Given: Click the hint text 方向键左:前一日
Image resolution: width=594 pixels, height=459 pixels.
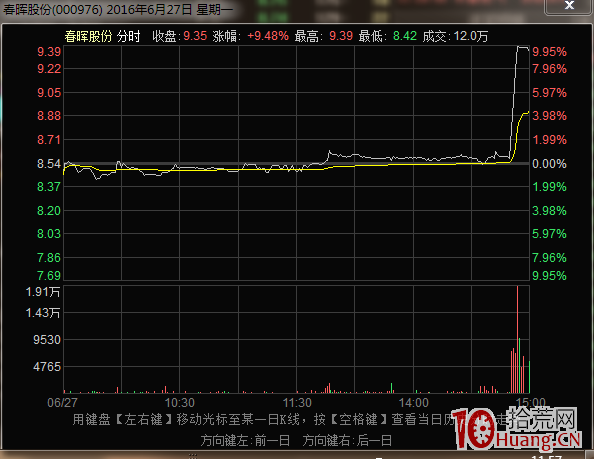Looking at the screenshot, I should (x=245, y=440).
